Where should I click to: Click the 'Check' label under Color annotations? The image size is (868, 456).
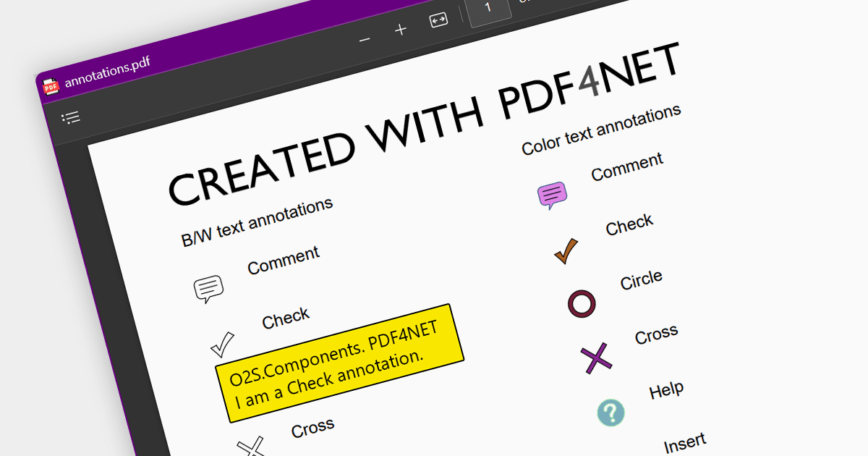click(x=629, y=225)
